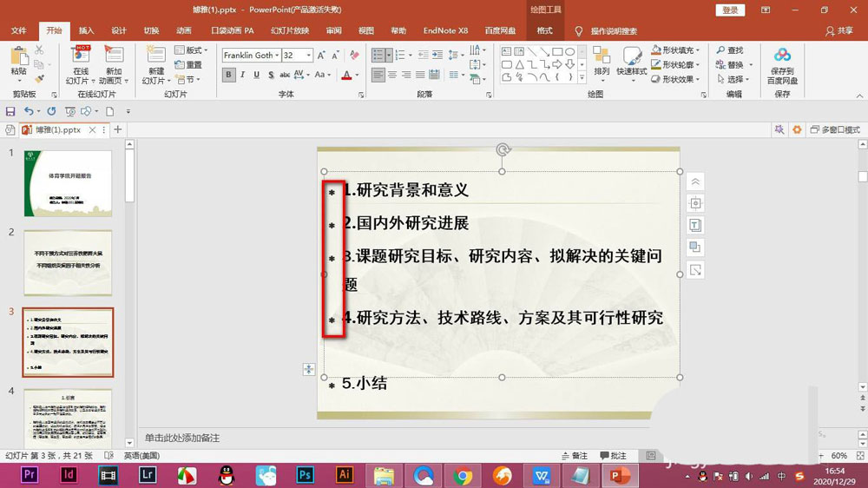This screenshot has height=488, width=868.
Task: Switch to the 设计 design tab
Action: [118, 30]
